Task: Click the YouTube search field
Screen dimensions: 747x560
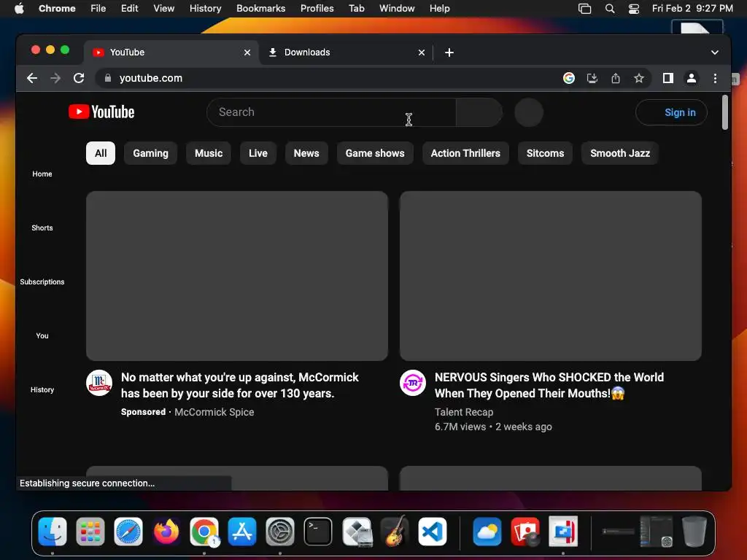Action: click(332, 112)
